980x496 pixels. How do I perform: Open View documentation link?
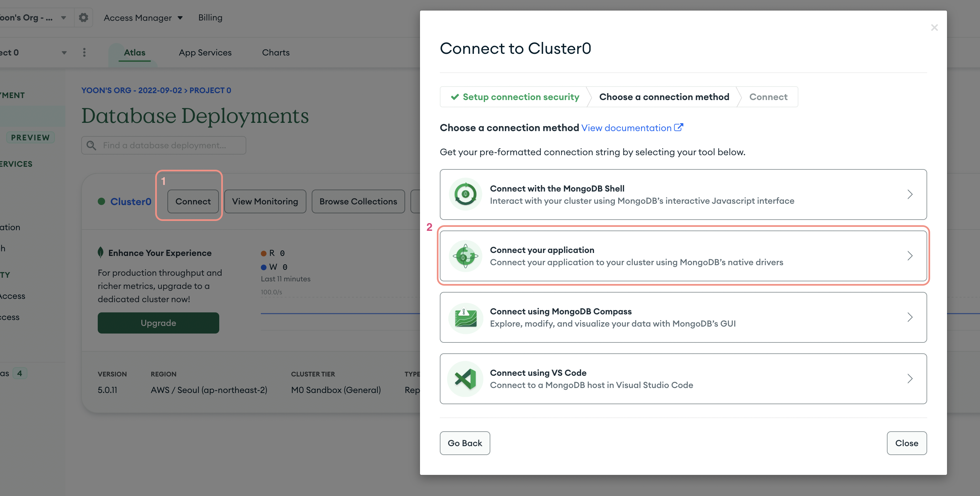point(626,128)
